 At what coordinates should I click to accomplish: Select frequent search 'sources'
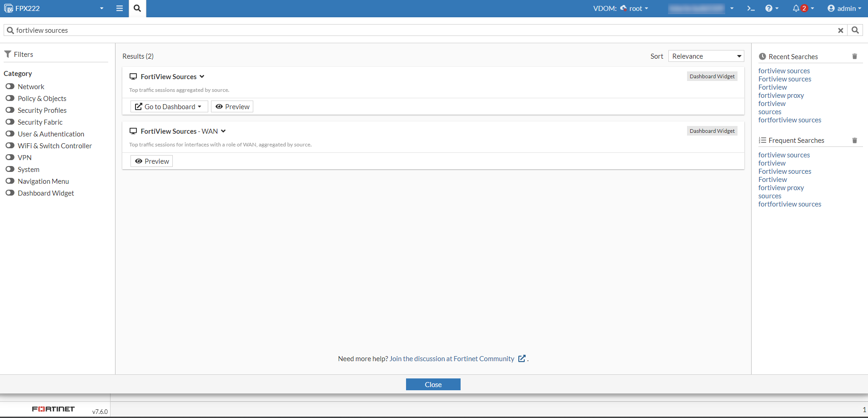coord(770,196)
